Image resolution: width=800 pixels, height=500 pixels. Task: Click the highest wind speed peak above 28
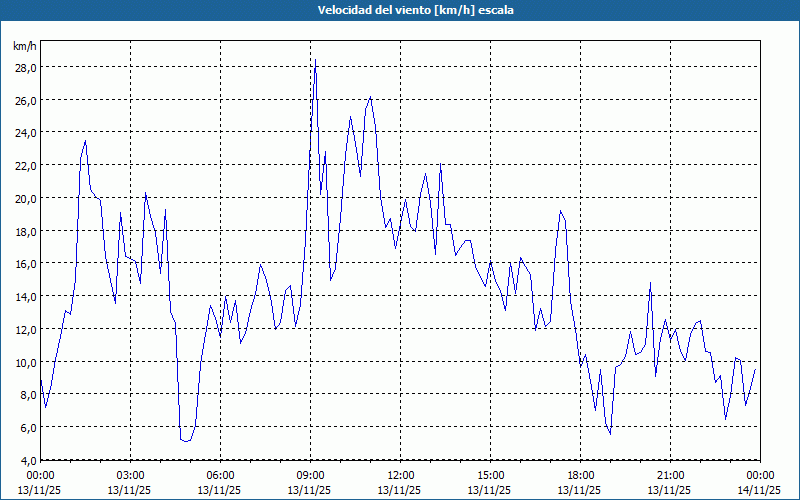(315, 61)
